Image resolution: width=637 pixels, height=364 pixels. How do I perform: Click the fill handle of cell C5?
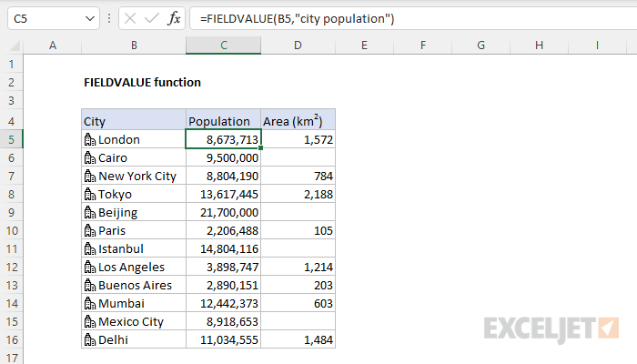(260, 147)
